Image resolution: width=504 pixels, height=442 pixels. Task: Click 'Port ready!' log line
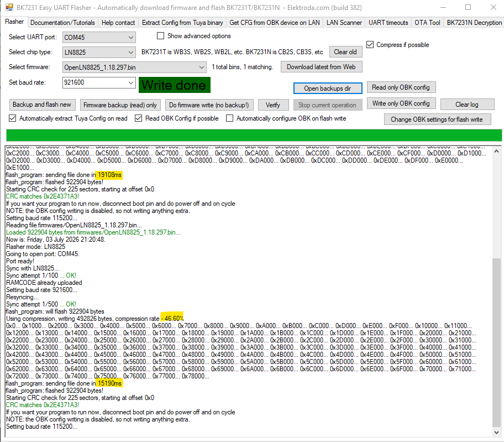[x=20, y=261]
